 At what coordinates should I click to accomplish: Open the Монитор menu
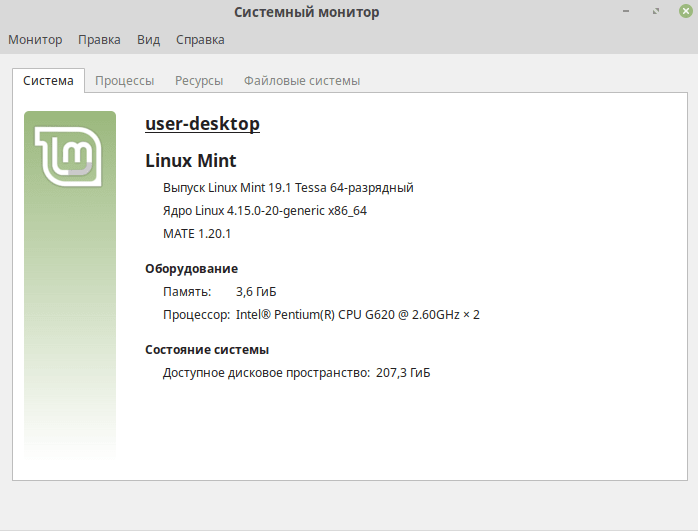(x=35, y=40)
